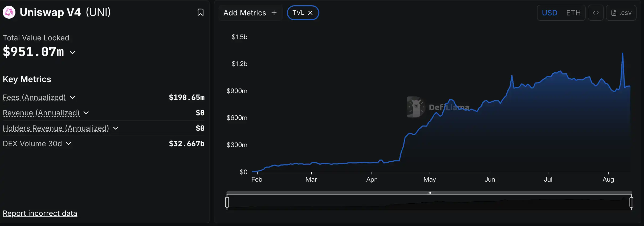Toggle the TVL metric pill

coord(298,13)
